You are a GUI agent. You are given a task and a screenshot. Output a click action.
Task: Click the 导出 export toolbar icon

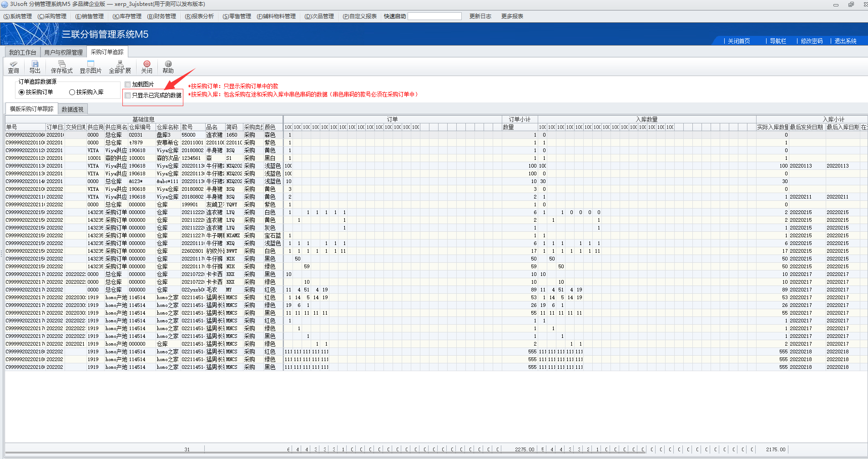tap(35, 67)
